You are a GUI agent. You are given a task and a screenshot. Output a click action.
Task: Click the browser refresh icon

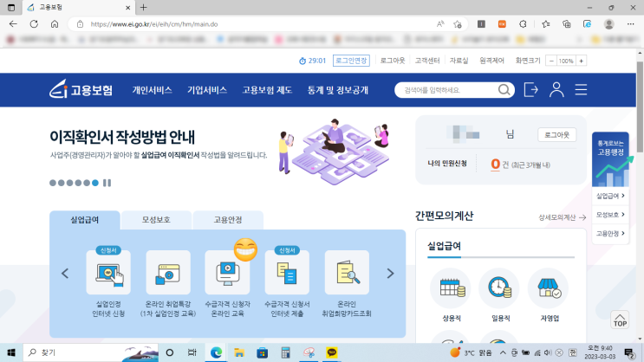pyautogui.click(x=34, y=24)
